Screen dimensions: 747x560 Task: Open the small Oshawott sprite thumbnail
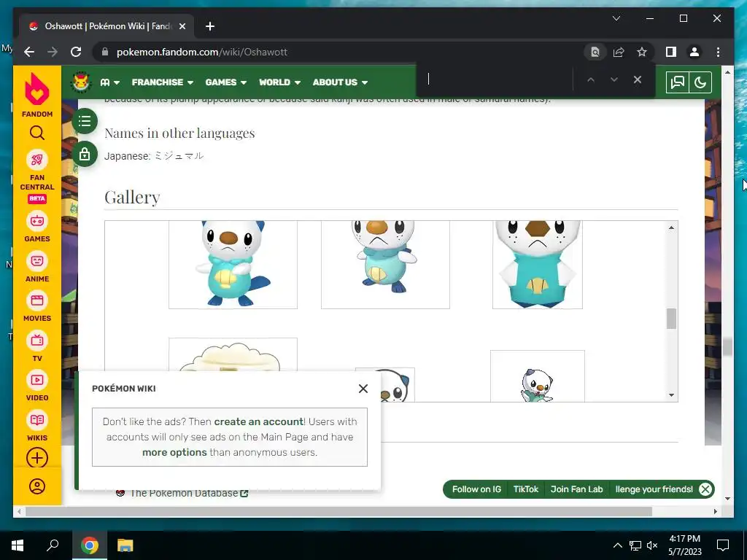[x=538, y=376]
